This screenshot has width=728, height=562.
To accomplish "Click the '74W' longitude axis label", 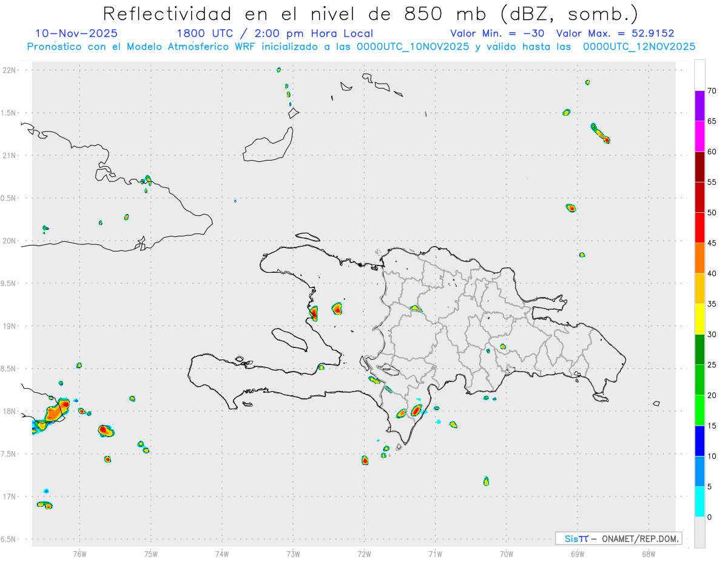I will click(x=222, y=554).
